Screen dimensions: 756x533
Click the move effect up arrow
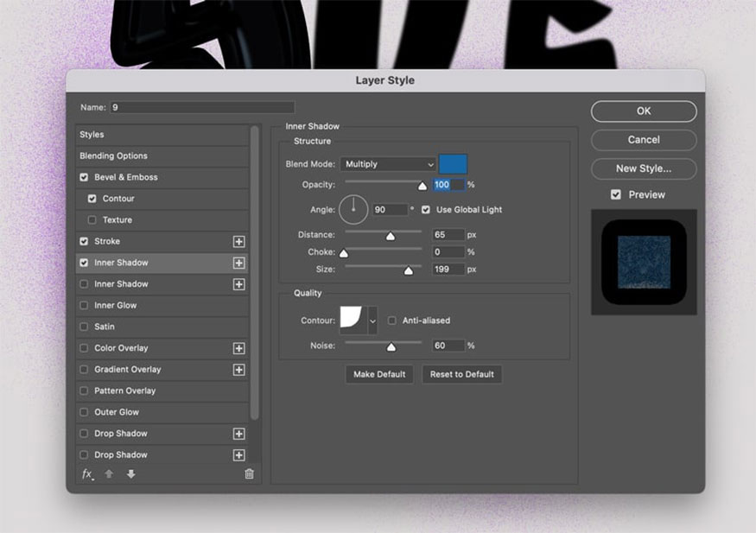(x=109, y=474)
